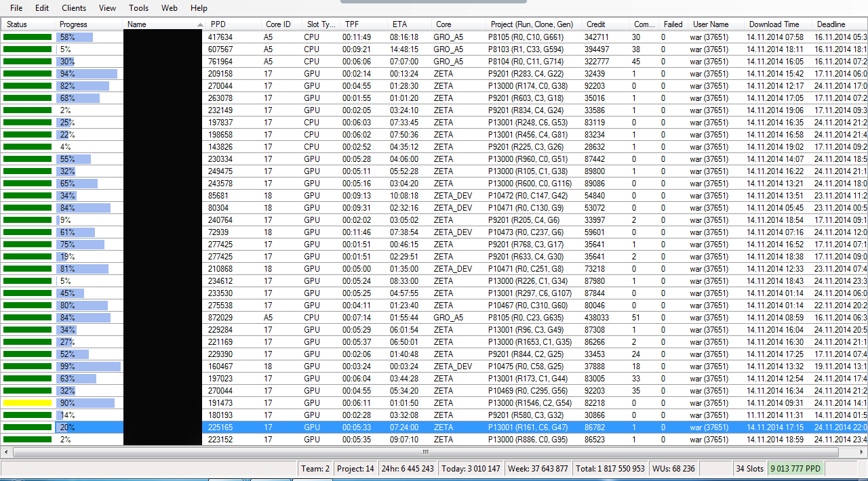Sort by the User Name column header
The height and width of the screenshot is (481, 868).
coord(716,24)
